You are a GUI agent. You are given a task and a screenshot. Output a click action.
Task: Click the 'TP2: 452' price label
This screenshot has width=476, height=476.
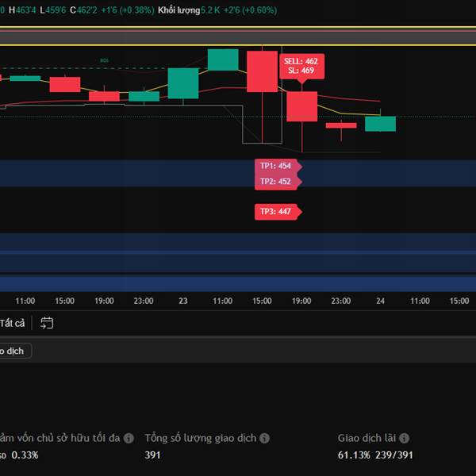(x=278, y=181)
